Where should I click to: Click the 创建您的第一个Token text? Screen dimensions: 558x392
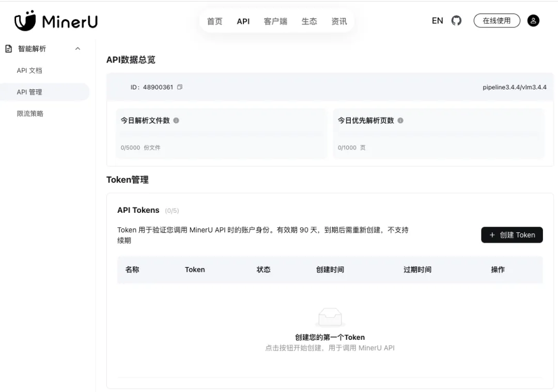coord(330,337)
